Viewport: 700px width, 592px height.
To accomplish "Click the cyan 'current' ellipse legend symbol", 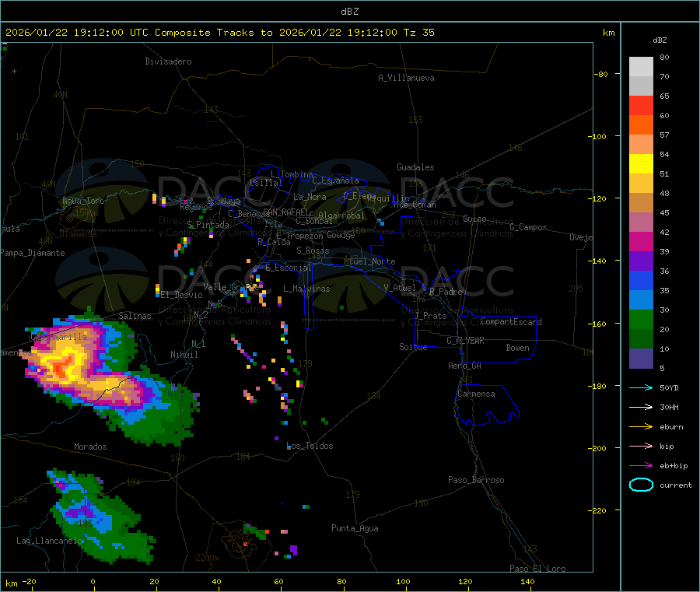I will [x=641, y=485].
